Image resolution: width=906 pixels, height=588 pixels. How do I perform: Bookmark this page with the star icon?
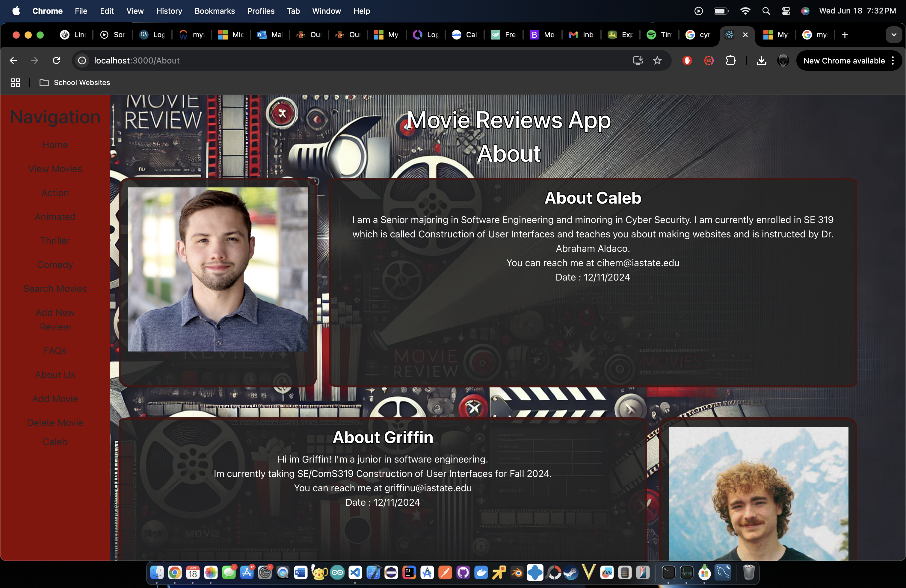[x=657, y=60]
